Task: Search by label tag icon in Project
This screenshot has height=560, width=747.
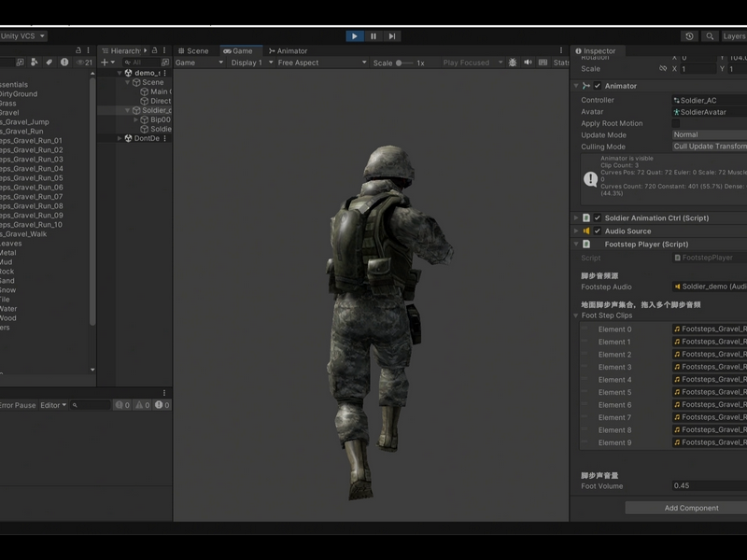Action: [x=49, y=62]
